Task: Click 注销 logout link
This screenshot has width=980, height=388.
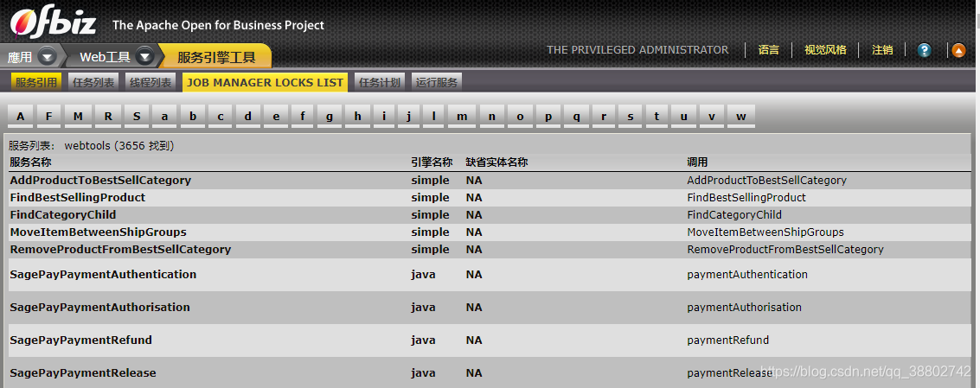Action: pos(882,50)
